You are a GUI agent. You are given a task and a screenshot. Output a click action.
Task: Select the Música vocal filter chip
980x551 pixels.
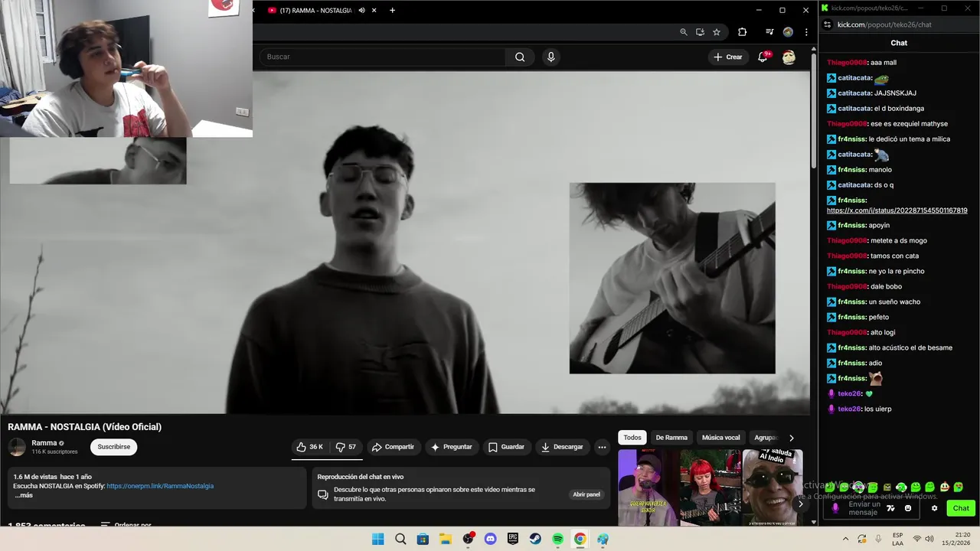point(720,438)
